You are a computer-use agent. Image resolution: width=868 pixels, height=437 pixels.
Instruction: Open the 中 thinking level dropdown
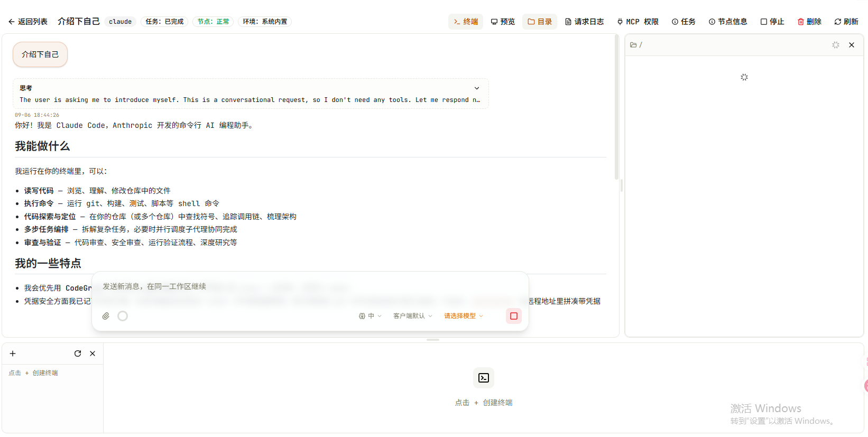click(370, 316)
